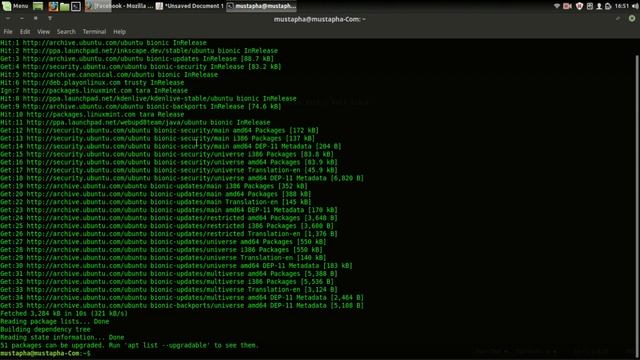Click the red screen recorder tray icon

click(567, 6)
